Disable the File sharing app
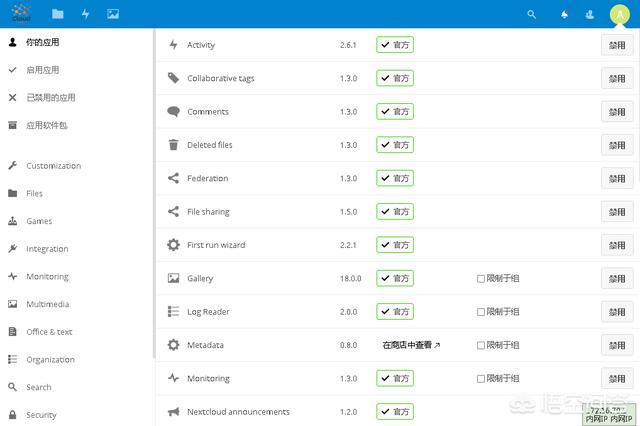The image size is (640, 426). (x=617, y=212)
